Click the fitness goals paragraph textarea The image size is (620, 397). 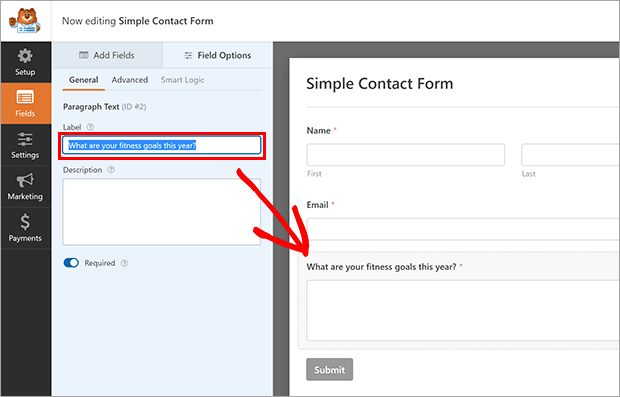[463, 310]
